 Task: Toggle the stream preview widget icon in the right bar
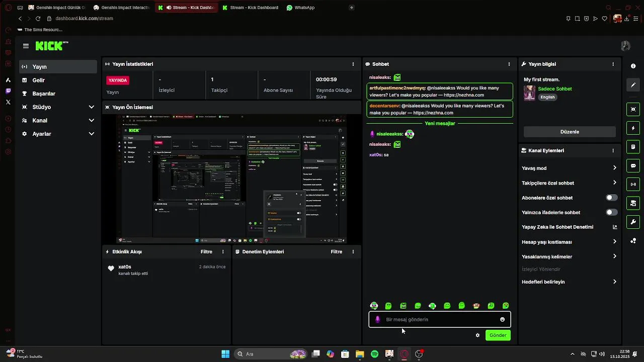click(633, 109)
